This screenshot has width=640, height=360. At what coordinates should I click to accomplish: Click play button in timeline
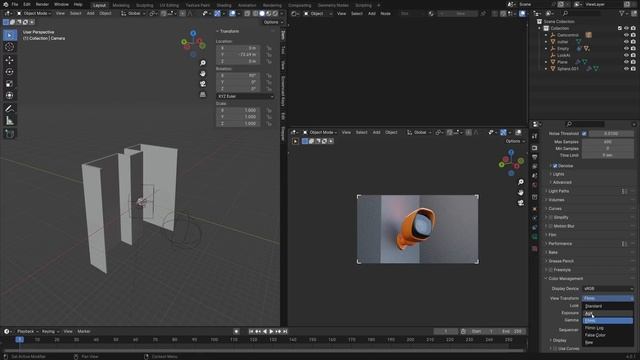point(271,331)
